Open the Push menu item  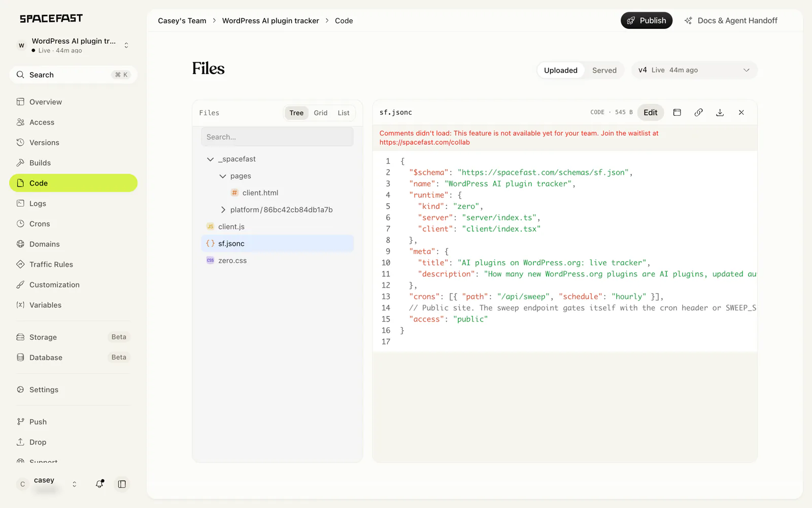(73, 422)
